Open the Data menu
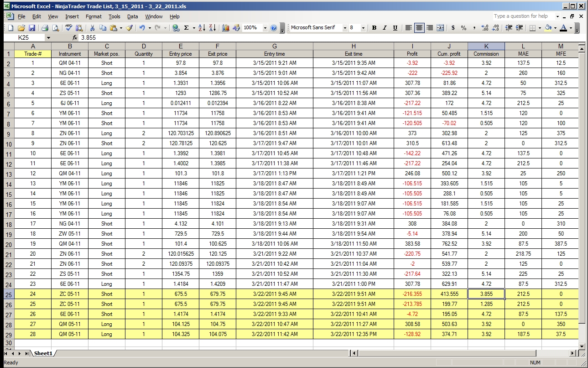The width and height of the screenshot is (588, 368). (x=133, y=16)
